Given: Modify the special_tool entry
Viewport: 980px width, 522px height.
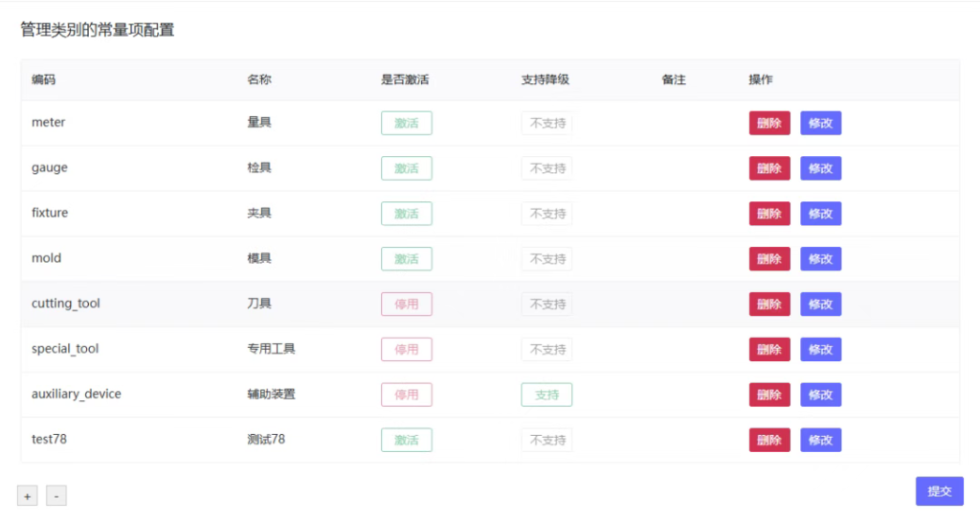Looking at the screenshot, I should pyautogui.click(x=820, y=350).
